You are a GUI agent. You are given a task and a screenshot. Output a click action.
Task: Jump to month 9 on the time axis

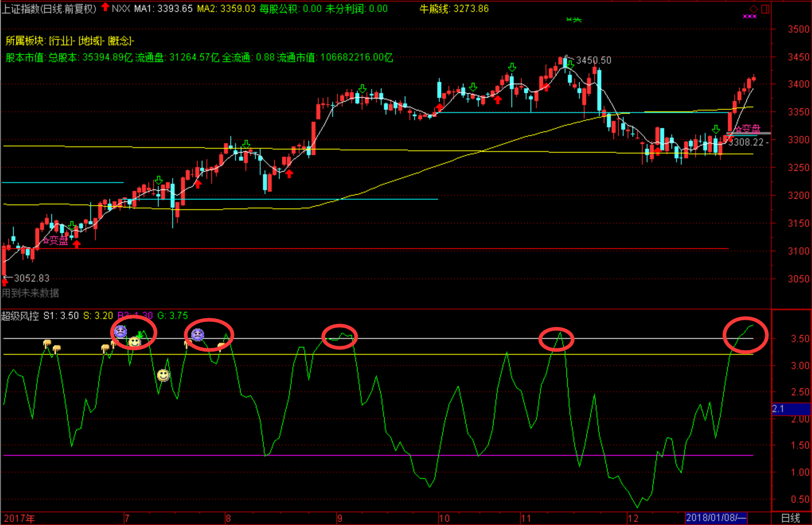click(340, 518)
